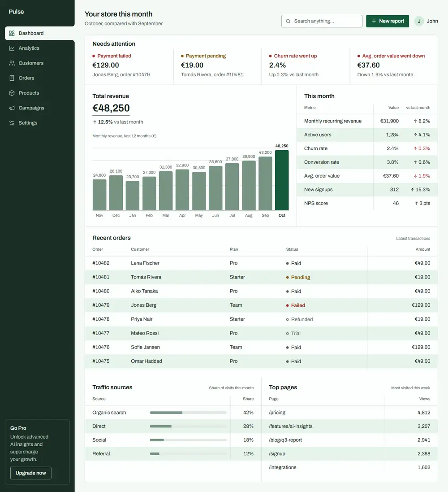Image resolution: width=448 pixels, height=492 pixels.
Task: Click the /pricing page row
Action: (x=349, y=413)
